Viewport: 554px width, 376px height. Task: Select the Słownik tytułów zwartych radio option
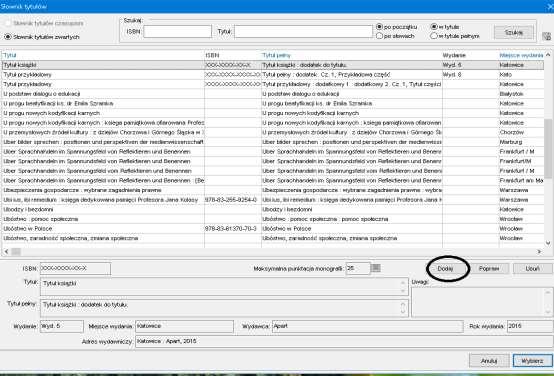click(x=8, y=37)
